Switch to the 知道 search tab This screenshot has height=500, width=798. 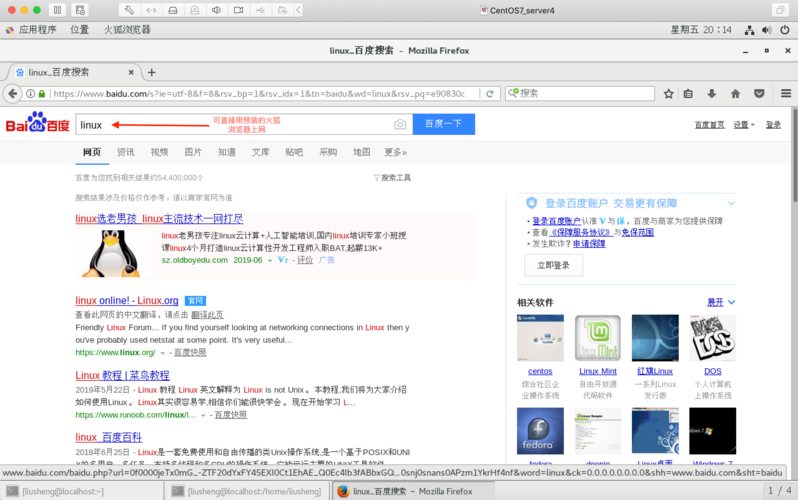point(226,152)
